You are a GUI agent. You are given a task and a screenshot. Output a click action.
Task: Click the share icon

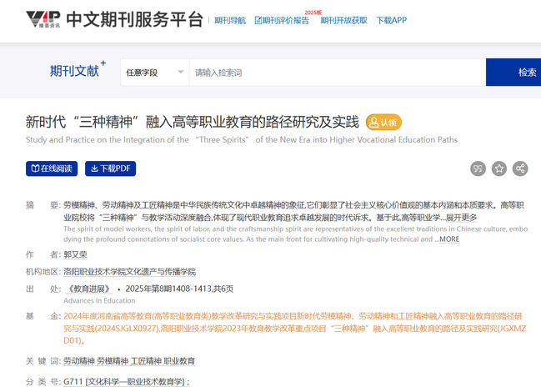(x=520, y=168)
